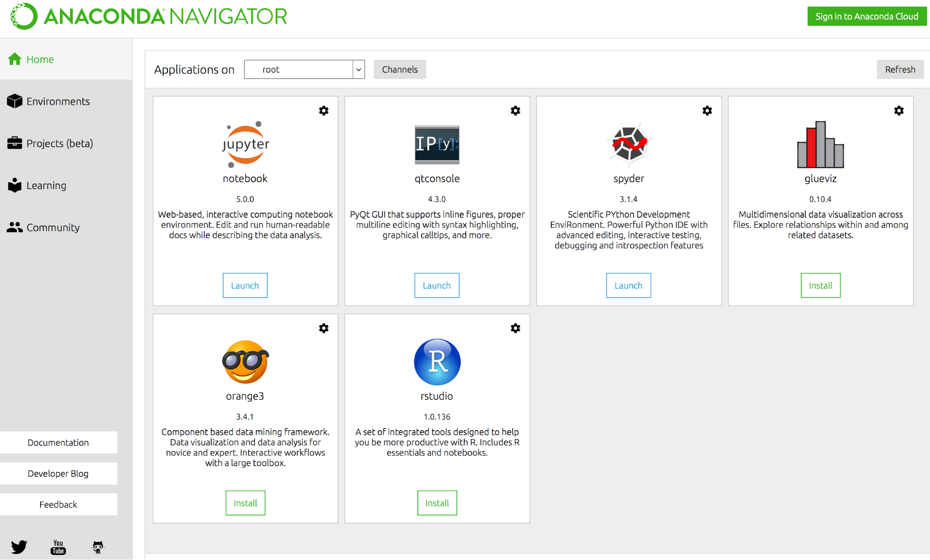Screen dimensions: 930x560
Task: Open the GitHub octocat icon link
Action: [x=98, y=547]
